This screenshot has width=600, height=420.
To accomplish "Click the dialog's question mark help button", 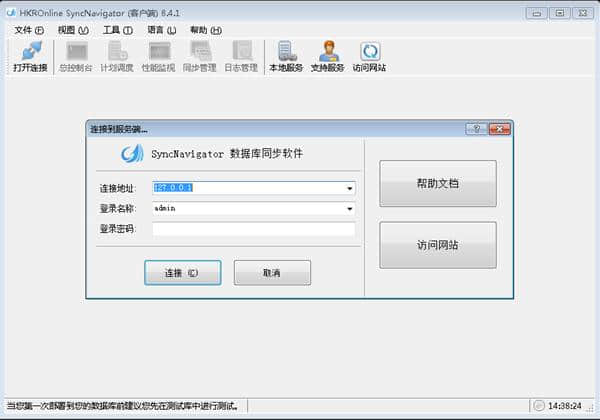I will pos(476,129).
